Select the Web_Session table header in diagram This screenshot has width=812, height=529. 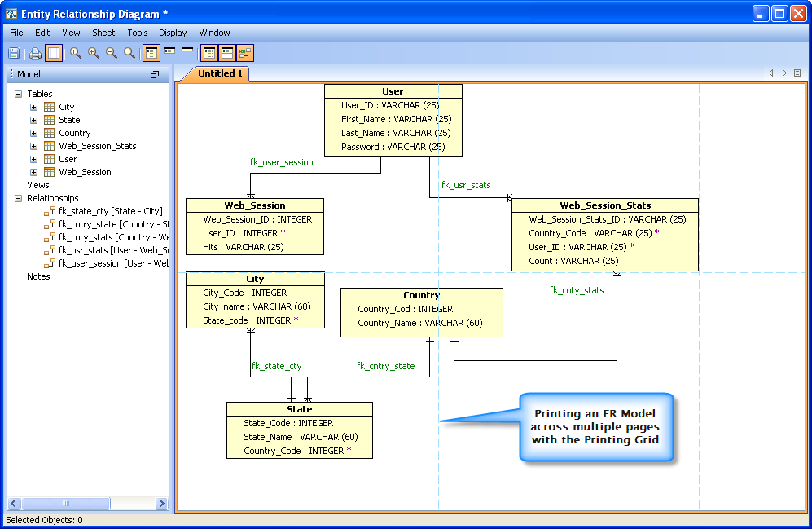[255, 205]
